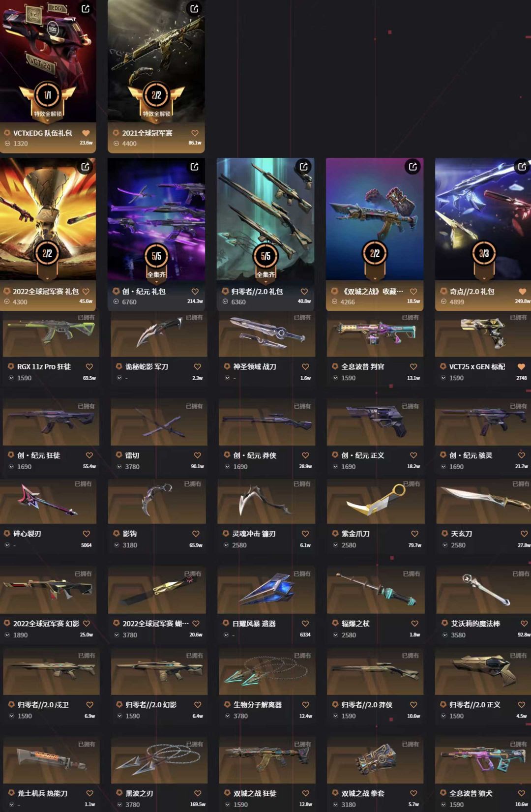Select 双城之战 拳套 skin image
Image resolution: width=531 pixels, height=812 pixels.
click(x=375, y=760)
